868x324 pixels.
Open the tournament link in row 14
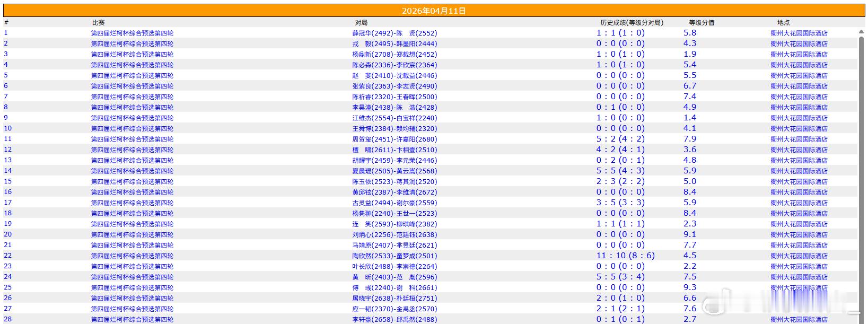pos(132,171)
